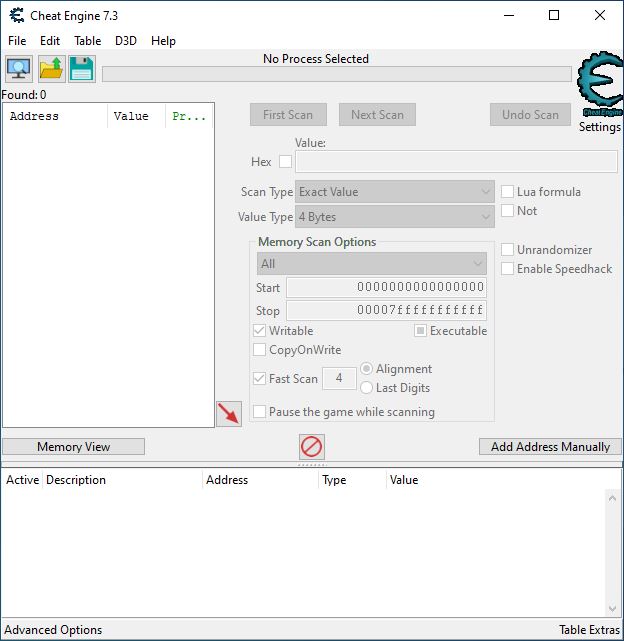This screenshot has height=641, width=624.
Task: Open the Table menu
Action: 88,41
